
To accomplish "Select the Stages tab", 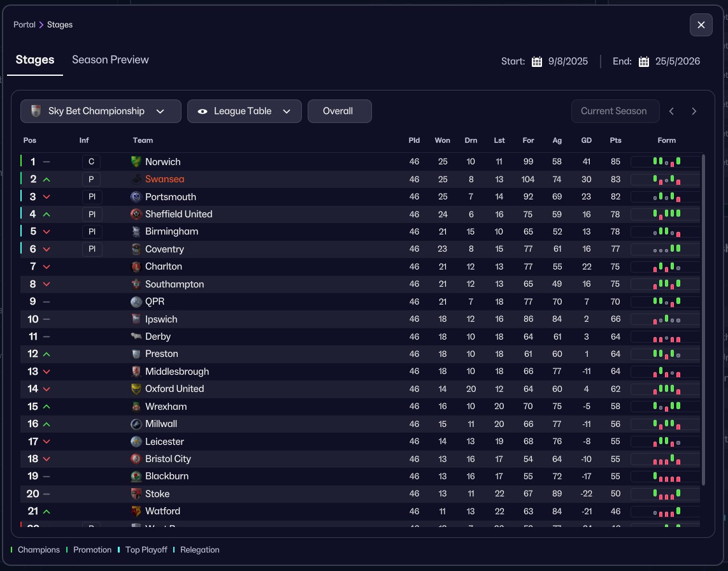I will point(35,60).
